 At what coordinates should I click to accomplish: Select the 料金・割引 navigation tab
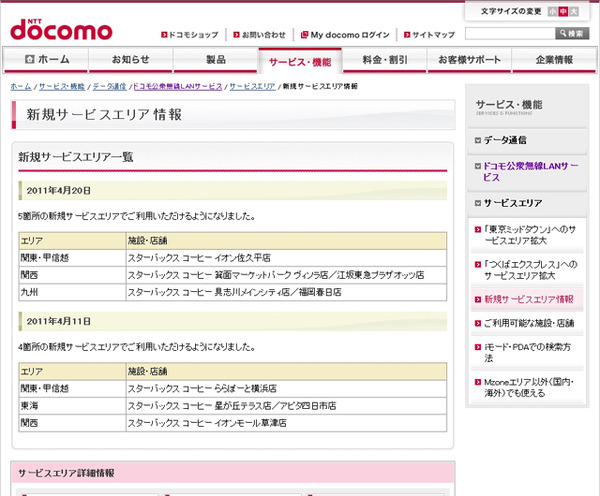(x=385, y=60)
